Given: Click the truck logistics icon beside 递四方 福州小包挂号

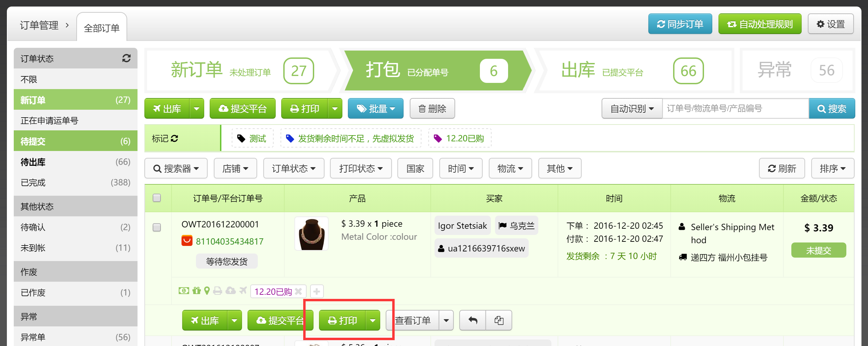Looking at the screenshot, I should 683,257.
